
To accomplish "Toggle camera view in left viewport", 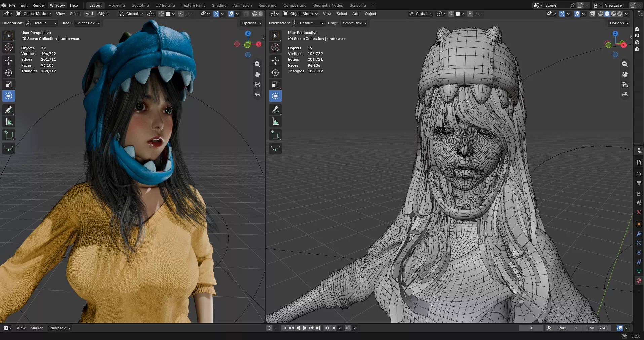I will [257, 84].
